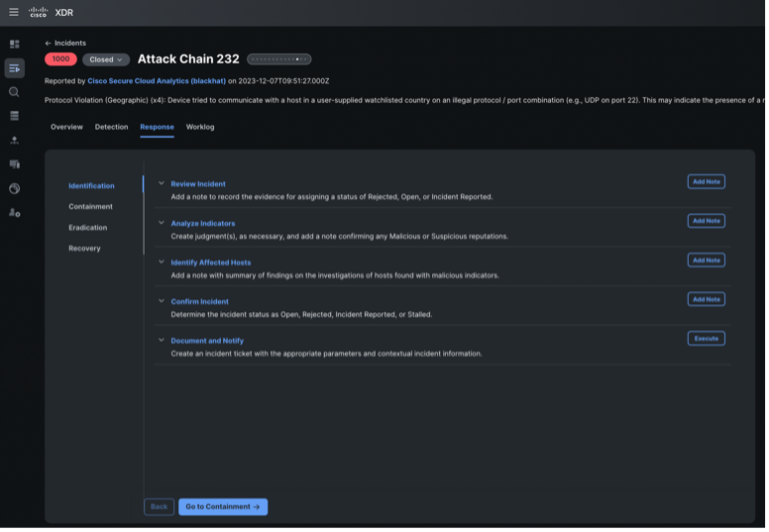Open the Closed status dropdown
Screen dimensions: 769x532
pyautogui.click(x=106, y=59)
